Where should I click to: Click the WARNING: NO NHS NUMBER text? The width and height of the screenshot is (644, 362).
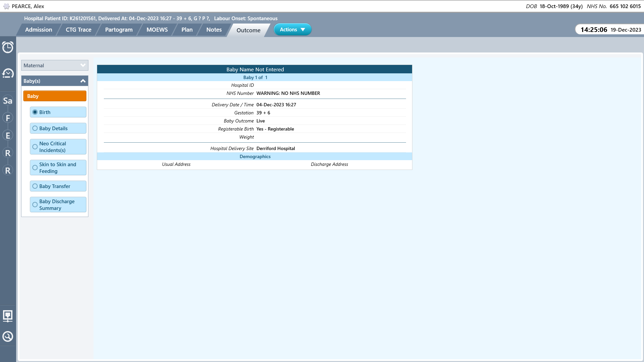[x=288, y=93]
